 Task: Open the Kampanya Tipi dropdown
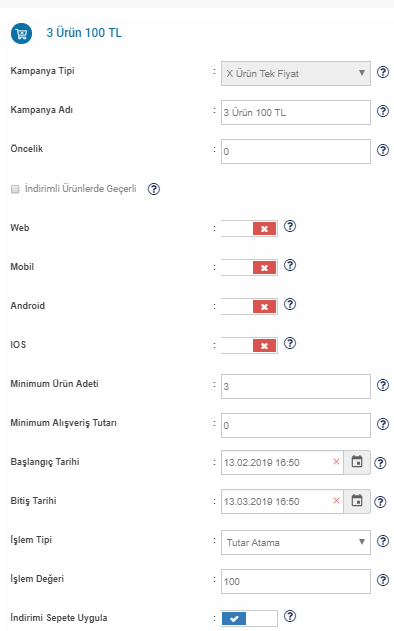click(x=296, y=73)
